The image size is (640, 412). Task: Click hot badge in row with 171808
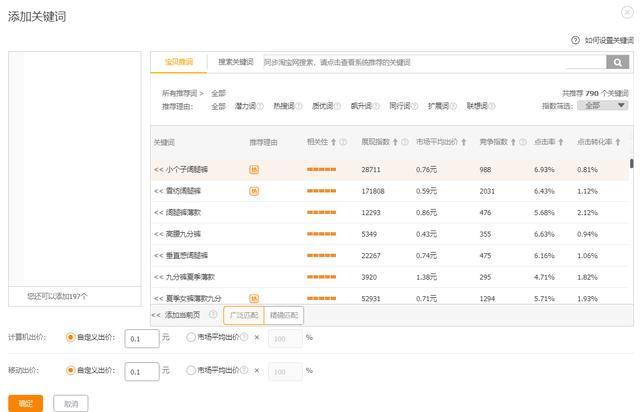[254, 191]
